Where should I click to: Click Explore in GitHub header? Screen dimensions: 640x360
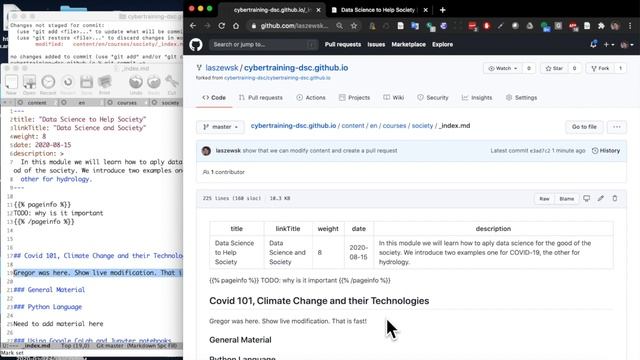click(x=442, y=44)
